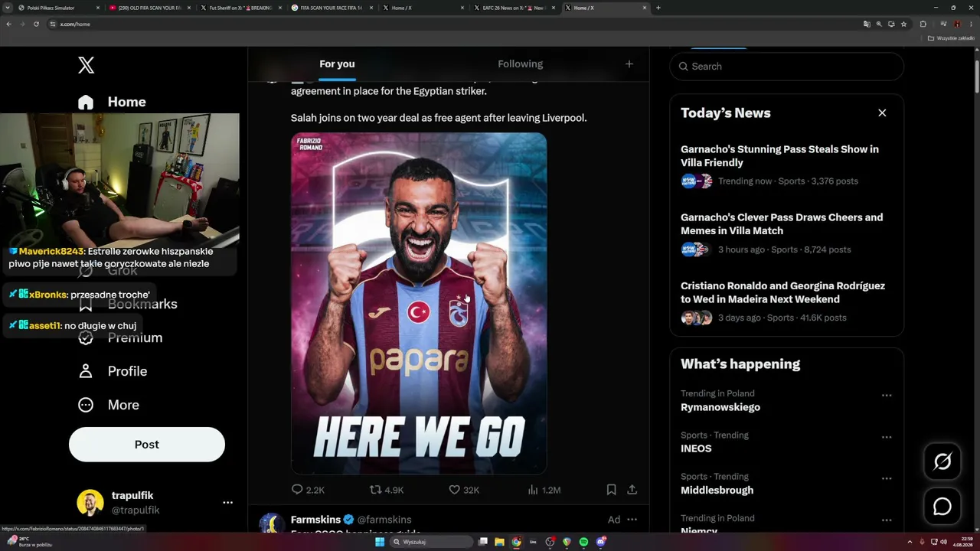
Task: Open the Profile page icon
Action: click(86, 371)
